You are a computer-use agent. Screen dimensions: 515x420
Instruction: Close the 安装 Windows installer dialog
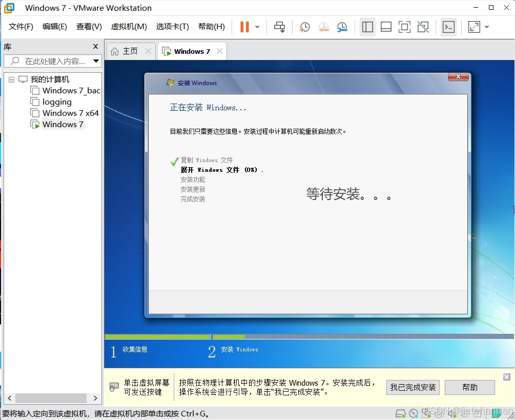[x=459, y=76]
